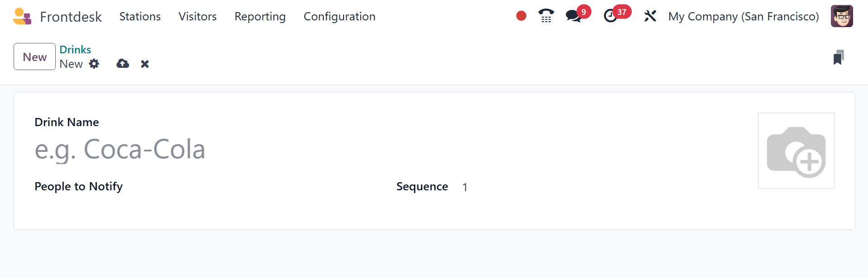Image resolution: width=868 pixels, height=278 pixels.
Task: Open the user avatar menu
Action: pyautogui.click(x=842, y=16)
